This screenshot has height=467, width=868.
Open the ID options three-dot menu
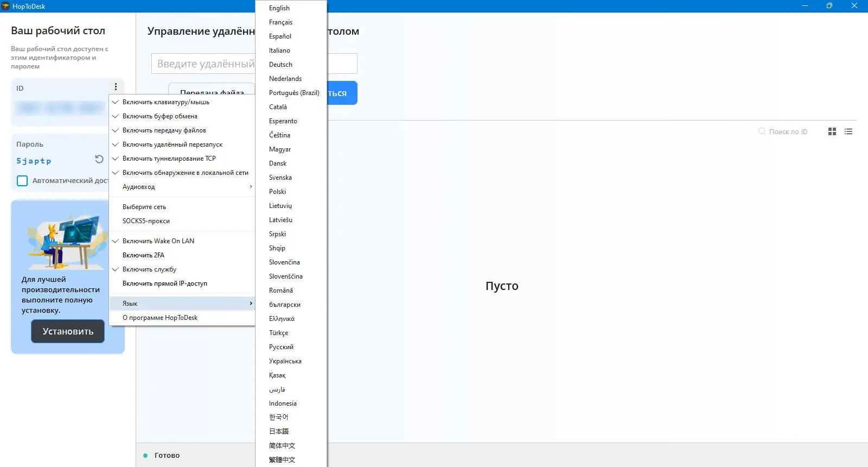coord(116,87)
